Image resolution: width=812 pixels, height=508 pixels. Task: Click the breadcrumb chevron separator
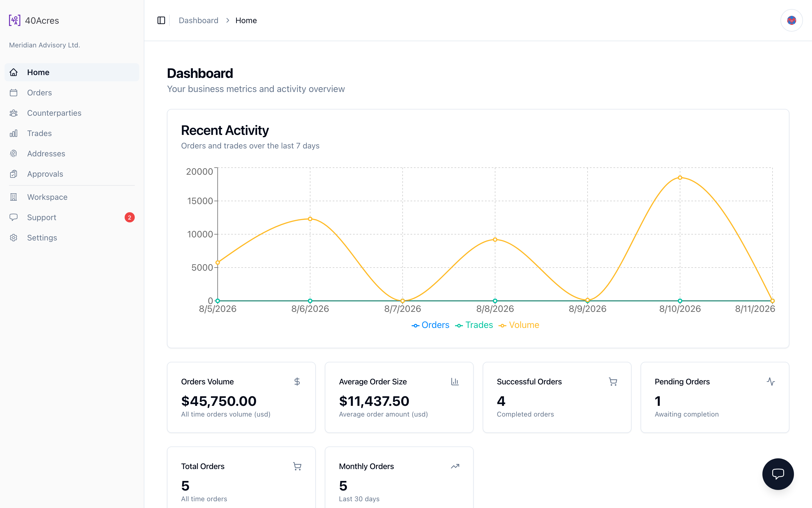tap(228, 21)
